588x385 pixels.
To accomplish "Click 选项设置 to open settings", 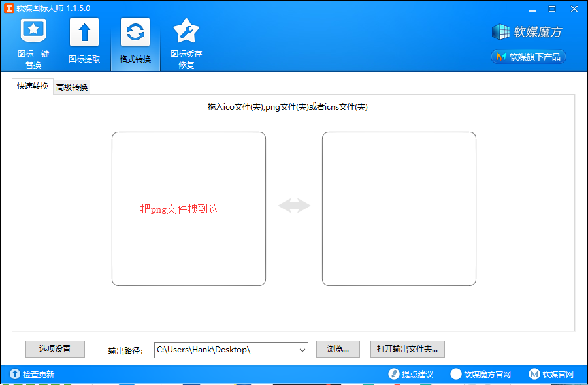I will 55,349.
